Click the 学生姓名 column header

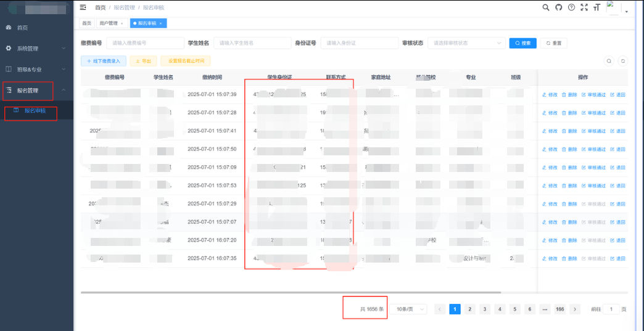tap(163, 77)
